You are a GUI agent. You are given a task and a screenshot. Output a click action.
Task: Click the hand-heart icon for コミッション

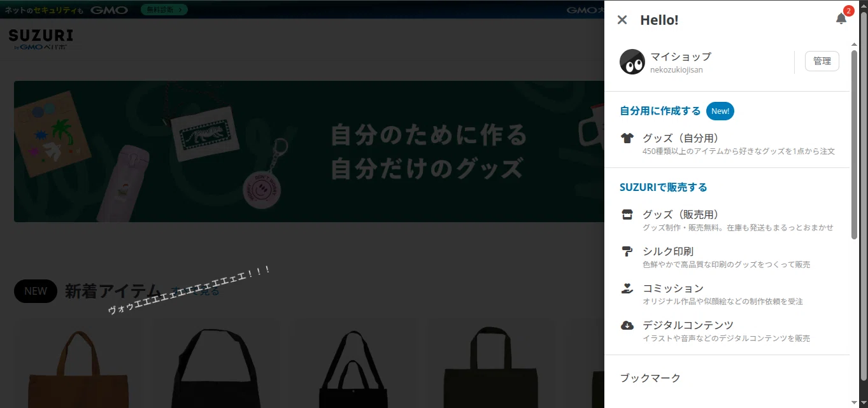pyautogui.click(x=627, y=288)
